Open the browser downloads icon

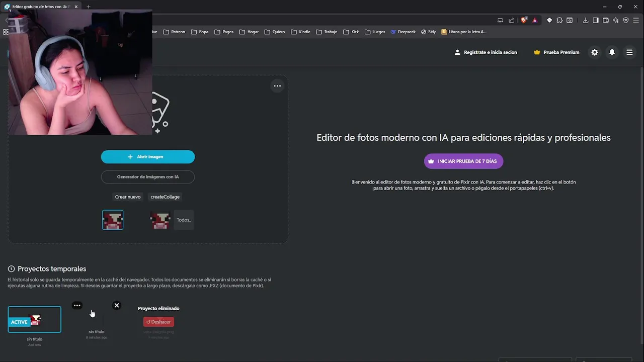586,20
